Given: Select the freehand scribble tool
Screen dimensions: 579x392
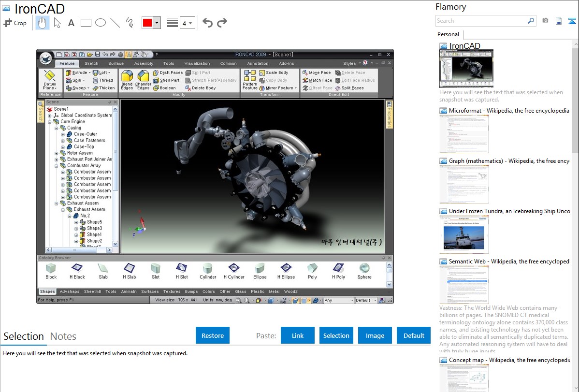Looking at the screenshot, I should (130, 23).
